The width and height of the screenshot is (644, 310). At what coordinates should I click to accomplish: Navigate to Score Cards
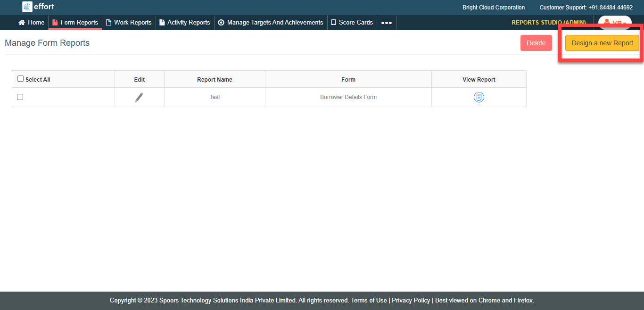click(352, 22)
